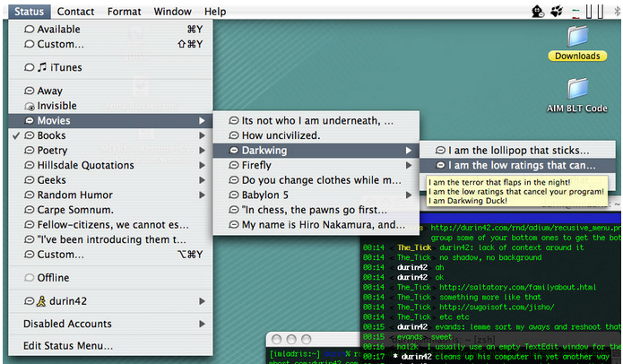The image size is (623, 364).
Task: Click the Movies away bubble icon
Action: (x=29, y=120)
